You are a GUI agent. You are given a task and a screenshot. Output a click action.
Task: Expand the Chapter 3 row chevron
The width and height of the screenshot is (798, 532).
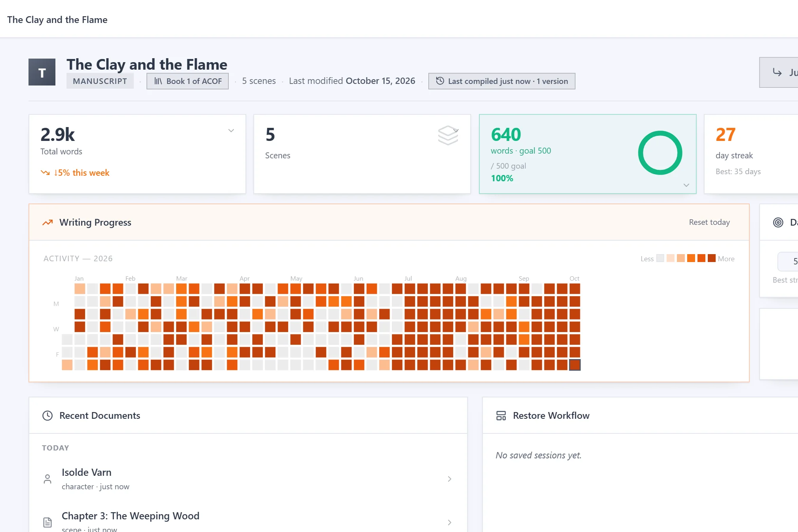450,522
